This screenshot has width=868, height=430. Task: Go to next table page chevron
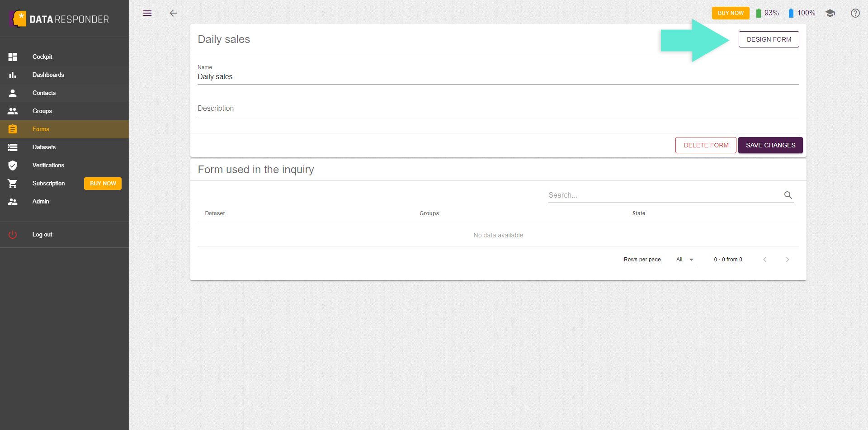pos(788,260)
